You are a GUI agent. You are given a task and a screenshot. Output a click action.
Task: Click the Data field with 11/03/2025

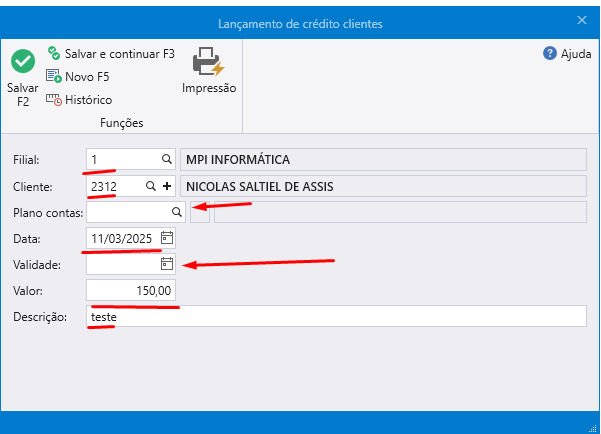[x=122, y=238]
